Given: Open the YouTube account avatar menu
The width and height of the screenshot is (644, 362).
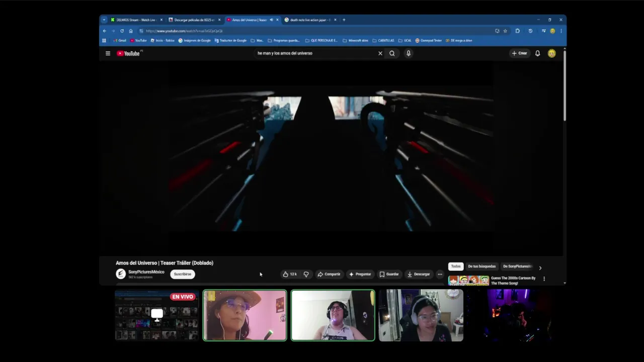Looking at the screenshot, I should (552, 53).
